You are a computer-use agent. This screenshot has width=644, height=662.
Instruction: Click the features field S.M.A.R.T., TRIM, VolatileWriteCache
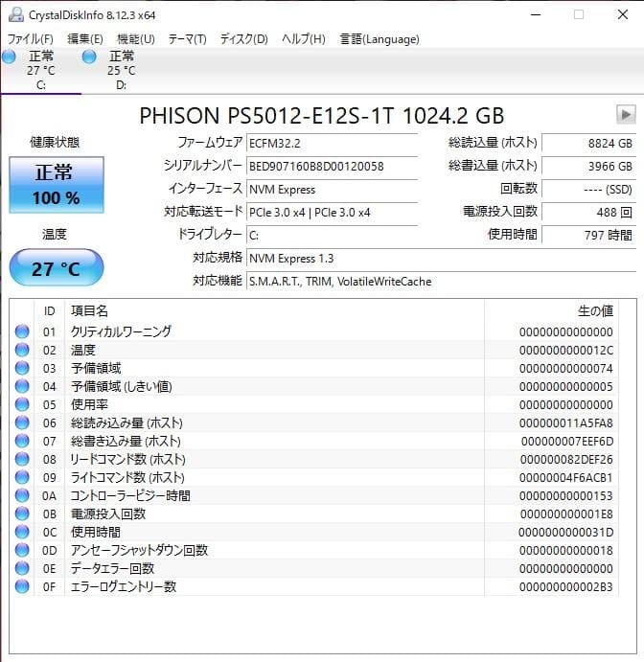tap(441, 281)
